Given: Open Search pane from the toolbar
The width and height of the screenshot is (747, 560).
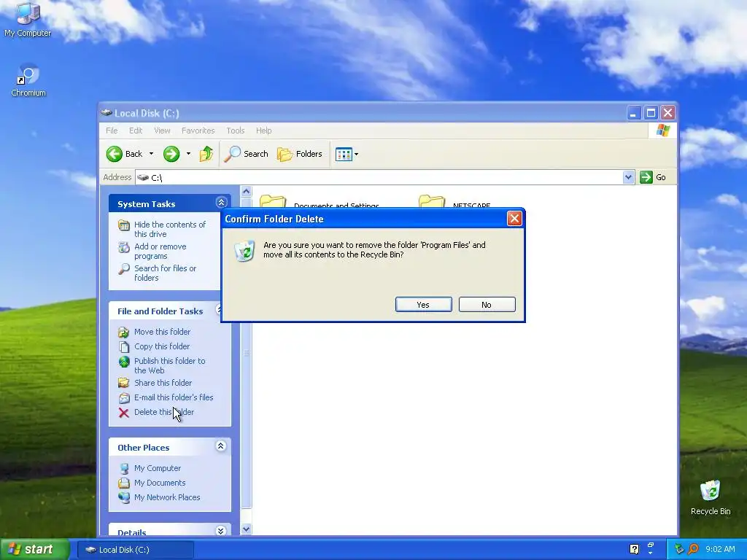Looking at the screenshot, I should point(247,154).
